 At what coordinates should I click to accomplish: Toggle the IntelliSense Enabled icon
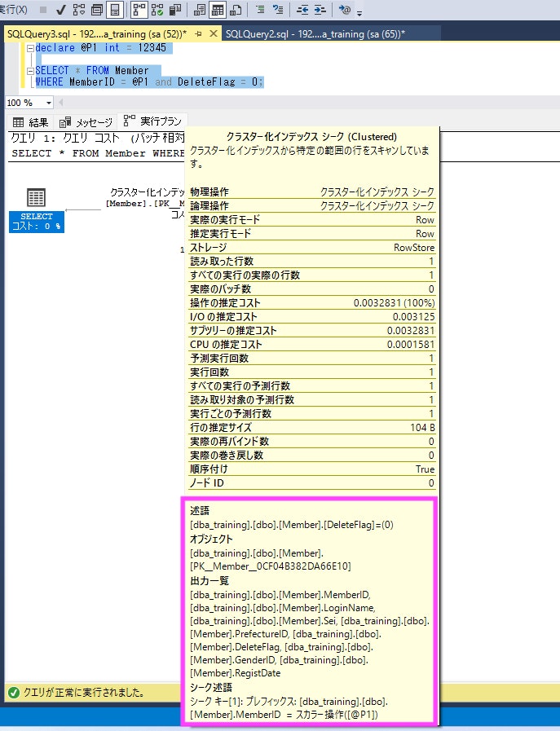coord(115,9)
